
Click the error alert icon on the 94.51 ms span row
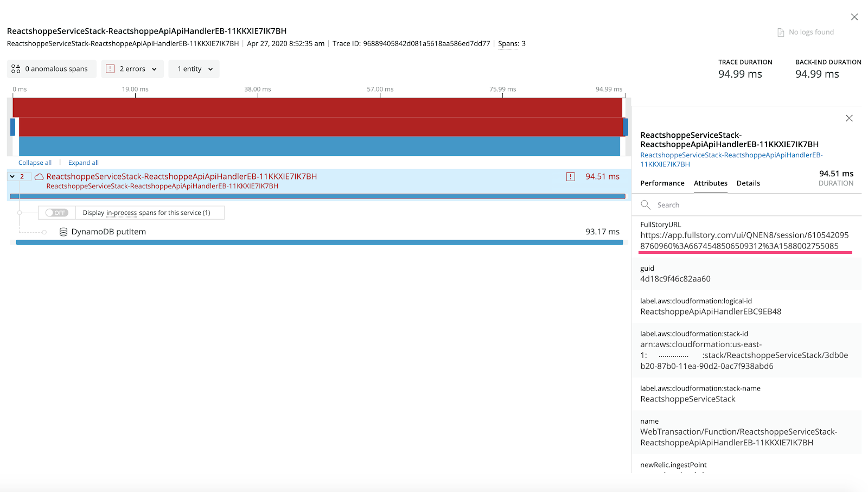click(x=571, y=177)
